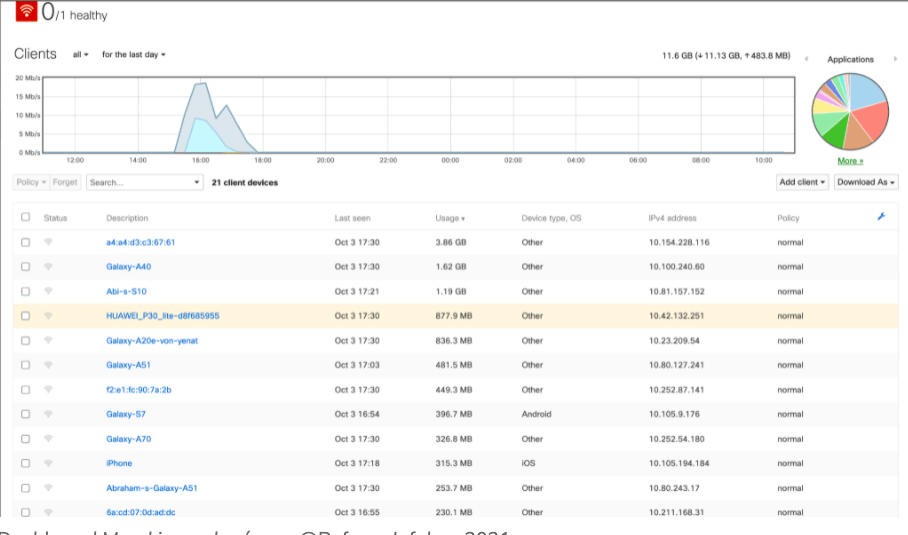Click the status wifi icon for Abi-s-S10

(49, 291)
